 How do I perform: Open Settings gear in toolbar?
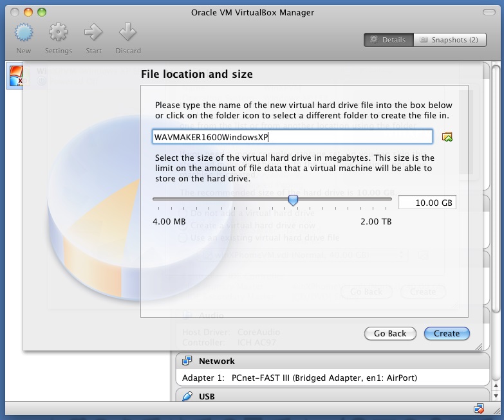58,32
